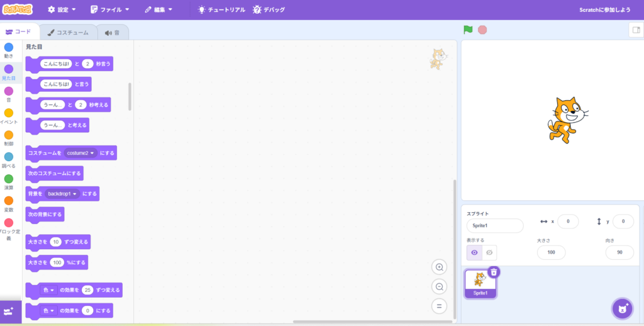Screen dimensions: 644x326
Task: Switch to the コード tab
Action: pyautogui.click(x=18, y=31)
